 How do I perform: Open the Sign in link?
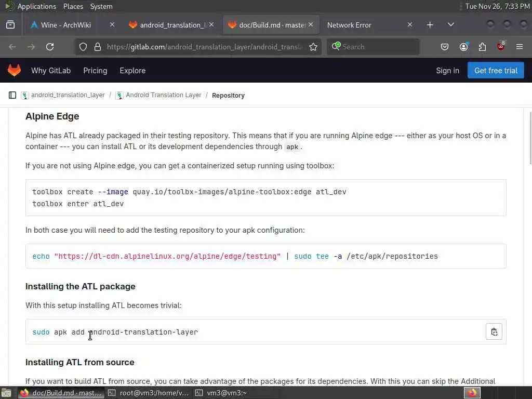point(447,70)
